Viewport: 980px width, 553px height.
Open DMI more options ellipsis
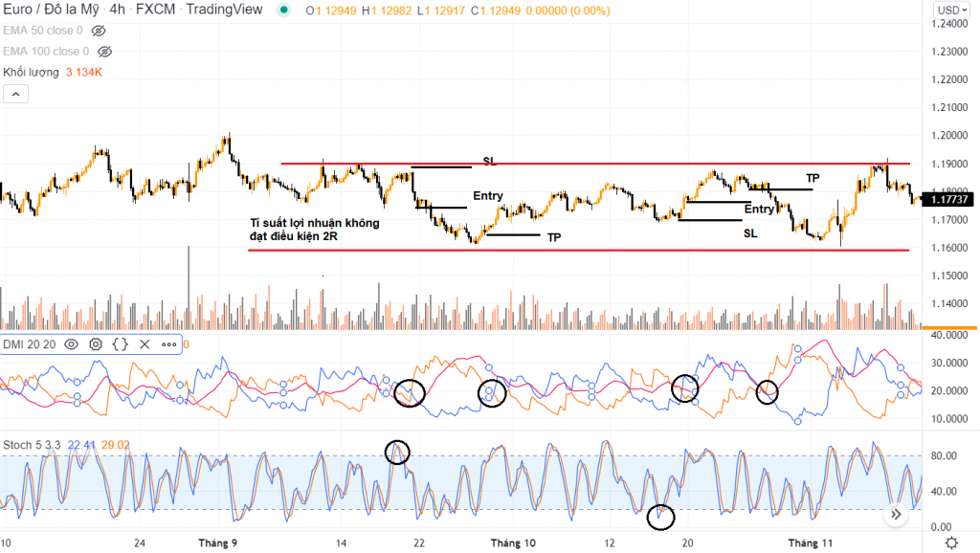[168, 344]
